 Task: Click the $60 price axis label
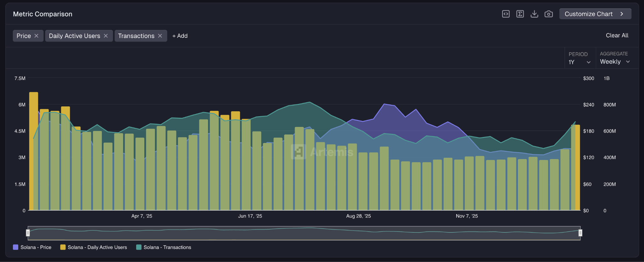[587, 184]
